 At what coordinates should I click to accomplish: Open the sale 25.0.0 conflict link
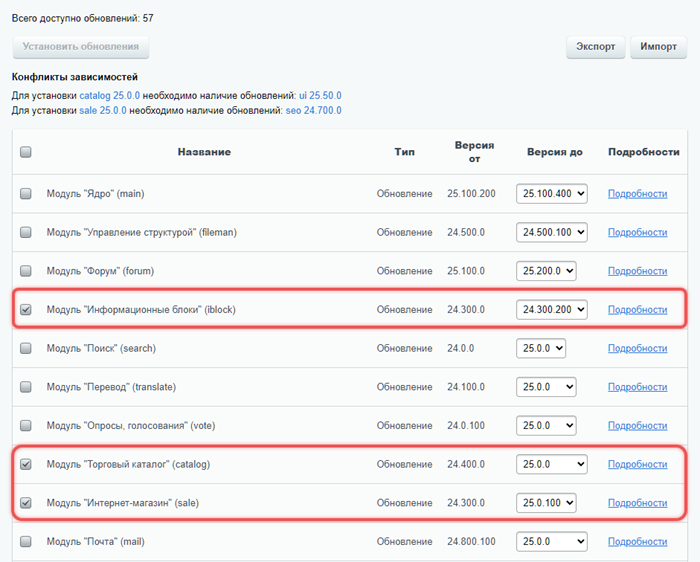point(103,110)
